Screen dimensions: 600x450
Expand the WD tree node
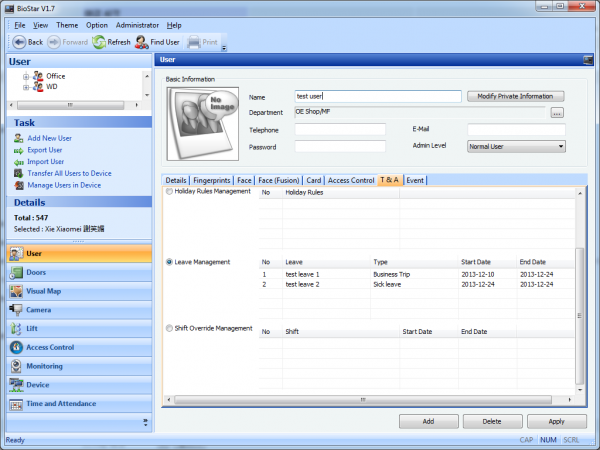[25, 87]
